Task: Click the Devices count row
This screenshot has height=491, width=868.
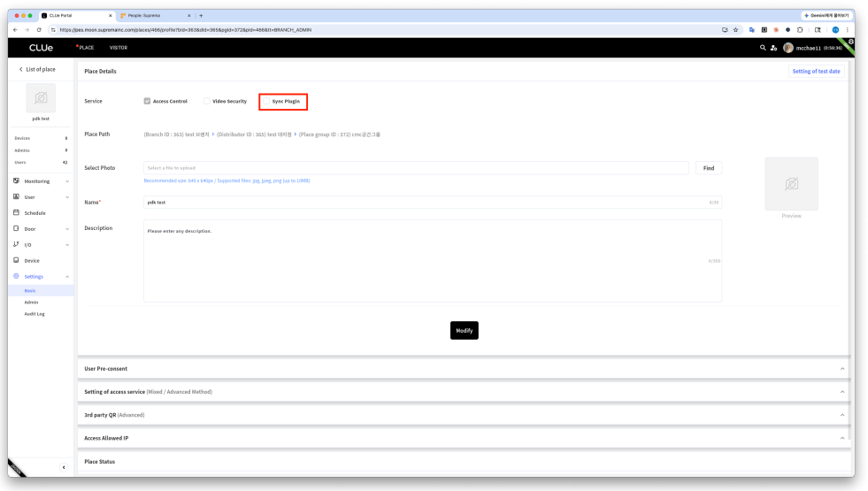Action: [x=41, y=138]
